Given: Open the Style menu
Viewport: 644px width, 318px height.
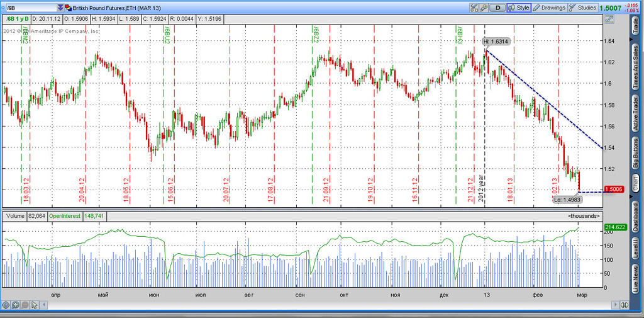Looking at the screenshot, I should pos(519,8).
